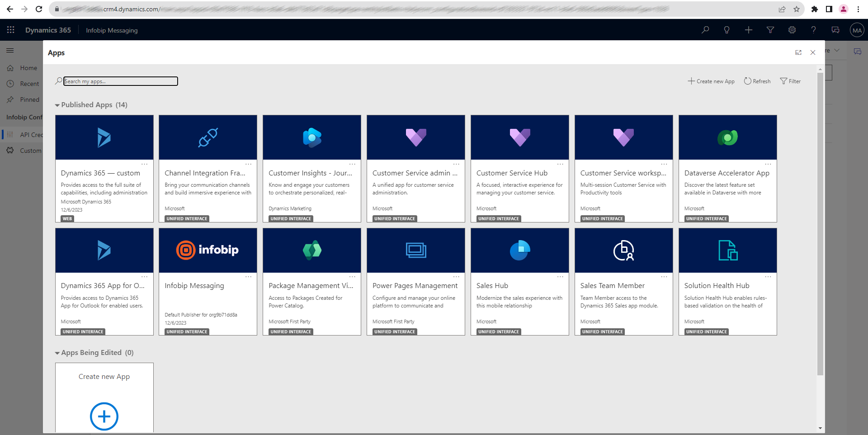Click the lightbulb icon in the top bar
The image size is (868, 435).
[726, 30]
